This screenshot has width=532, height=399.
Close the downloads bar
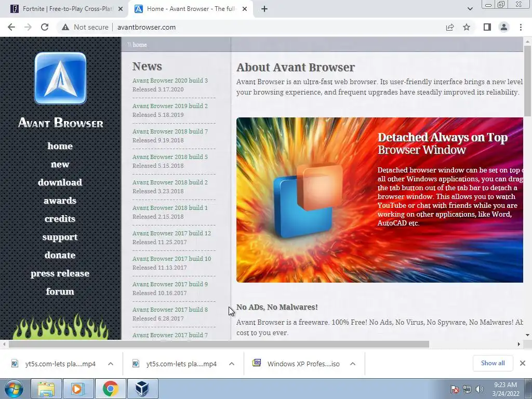tap(523, 363)
